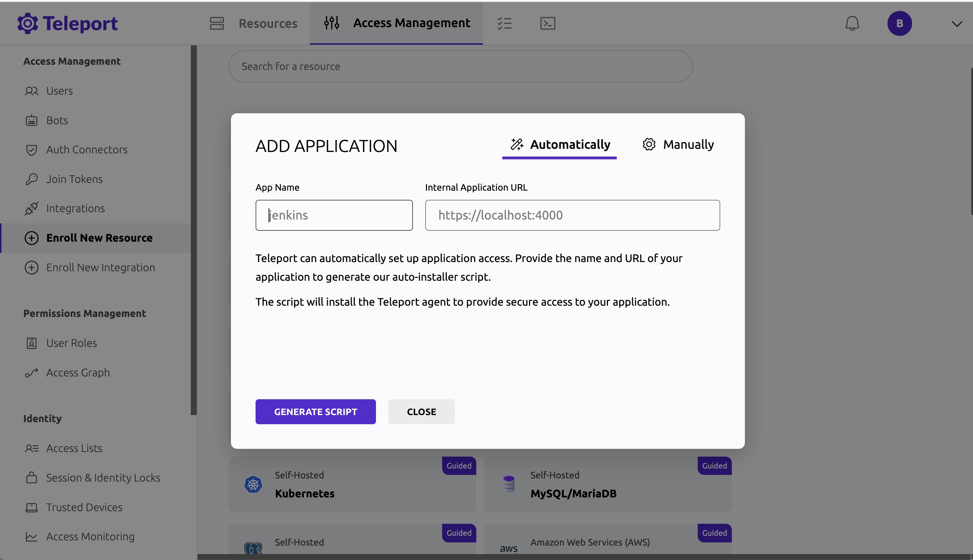The image size is (973, 560).
Task: Select the Self-Hosted MySQL/MariaDB card
Action: click(608, 484)
